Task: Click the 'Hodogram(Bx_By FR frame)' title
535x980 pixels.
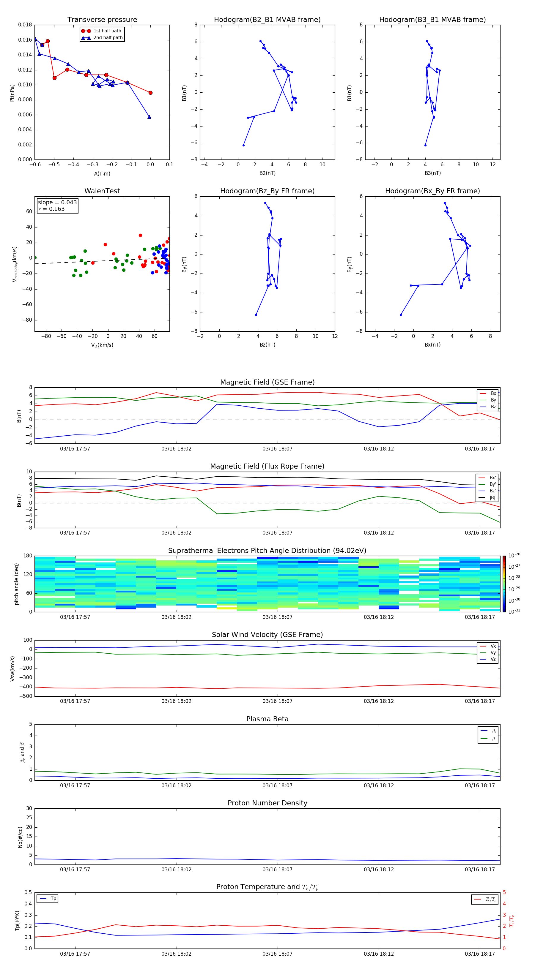Action: (432, 191)
